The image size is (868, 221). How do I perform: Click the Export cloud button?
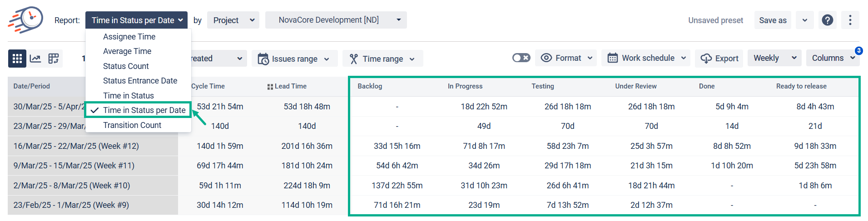point(719,59)
